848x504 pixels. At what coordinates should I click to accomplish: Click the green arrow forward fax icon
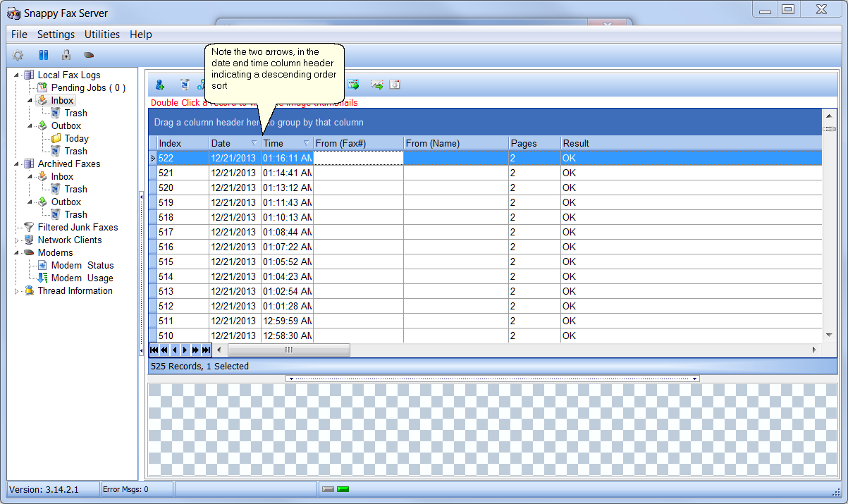(353, 85)
